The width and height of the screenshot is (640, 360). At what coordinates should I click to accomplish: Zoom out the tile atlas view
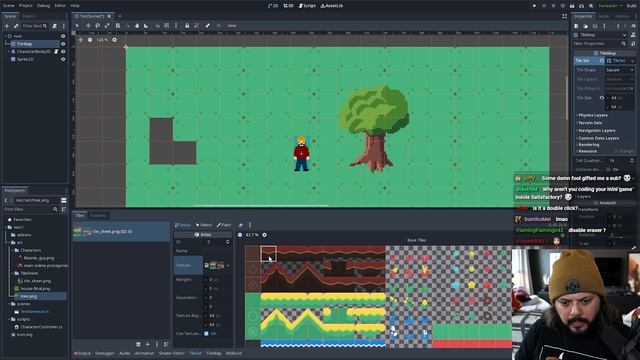[x=240, y=235]
